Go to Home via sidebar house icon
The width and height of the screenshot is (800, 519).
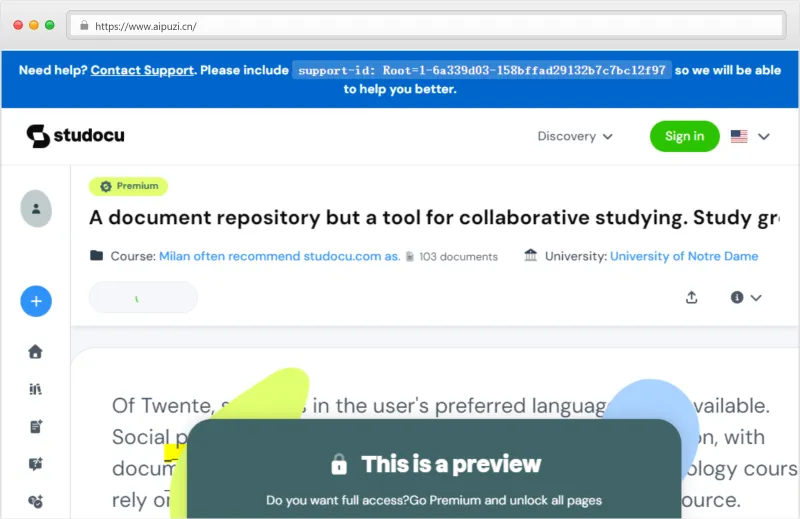[x=35, y=352]
